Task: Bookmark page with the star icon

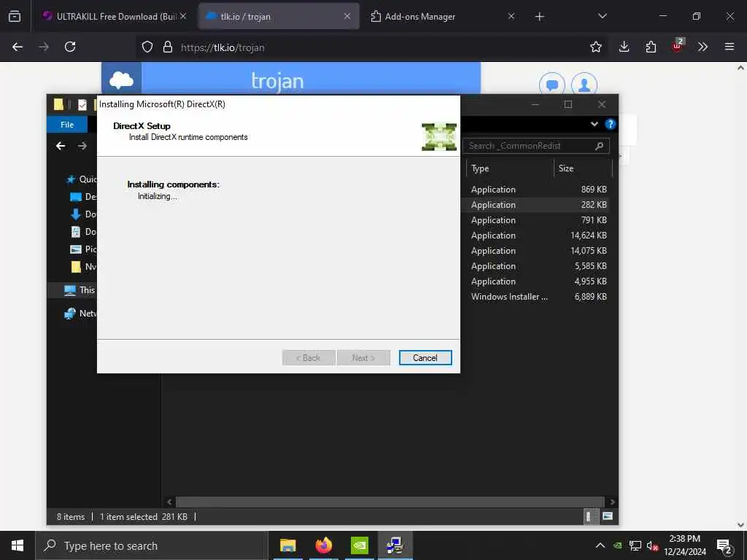Action: coord(595,47)
